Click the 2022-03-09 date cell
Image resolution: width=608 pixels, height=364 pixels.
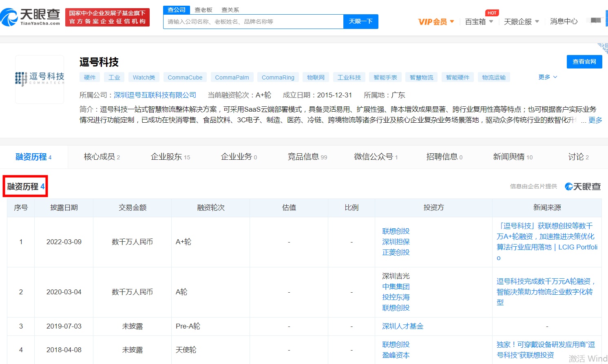(x=64, y=242)
